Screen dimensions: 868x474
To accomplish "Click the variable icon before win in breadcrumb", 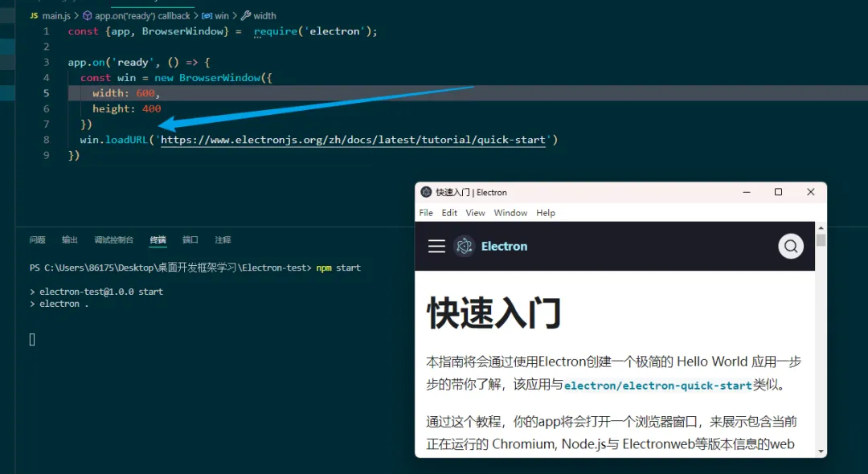I will [207, 16].
